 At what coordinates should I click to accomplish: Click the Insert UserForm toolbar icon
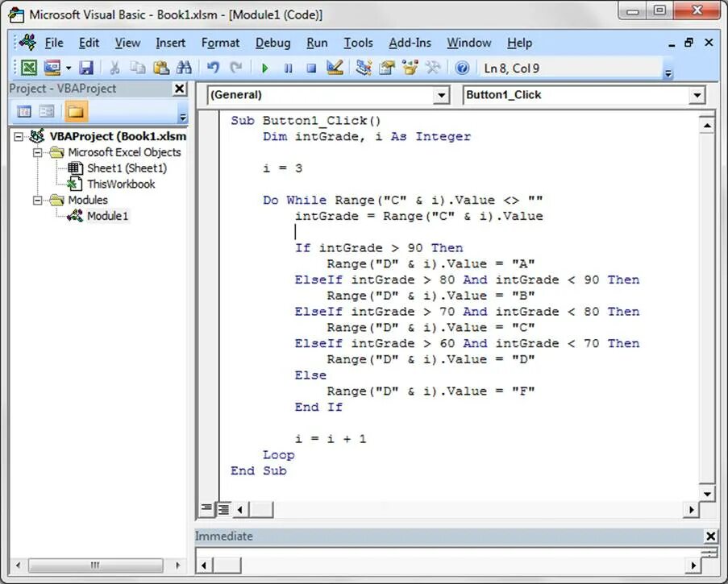(x=52, y=68)
